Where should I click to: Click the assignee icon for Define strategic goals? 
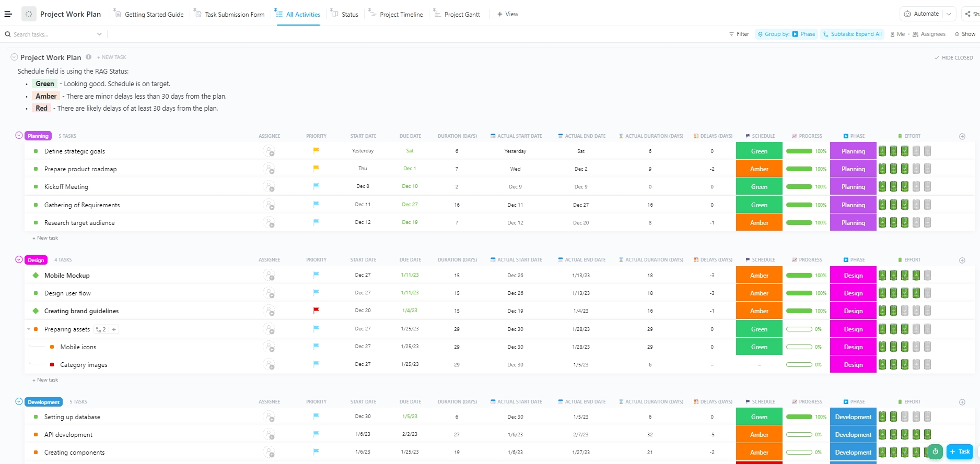(269, 151)
